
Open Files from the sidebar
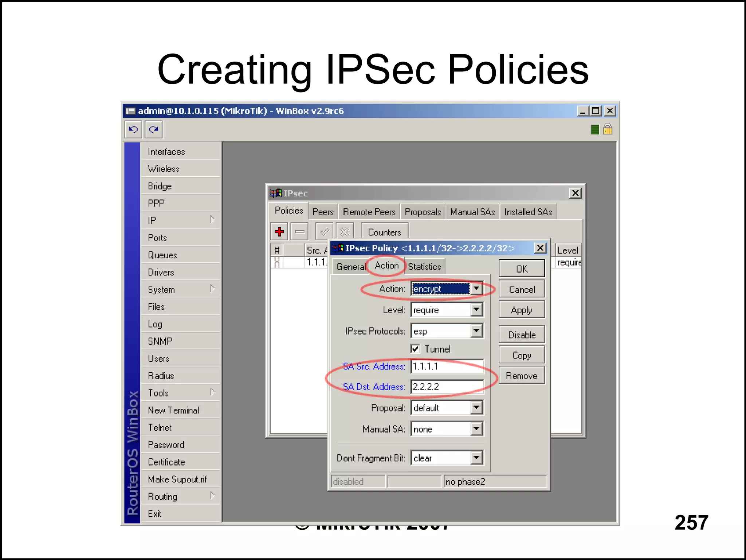click(181, 307)
